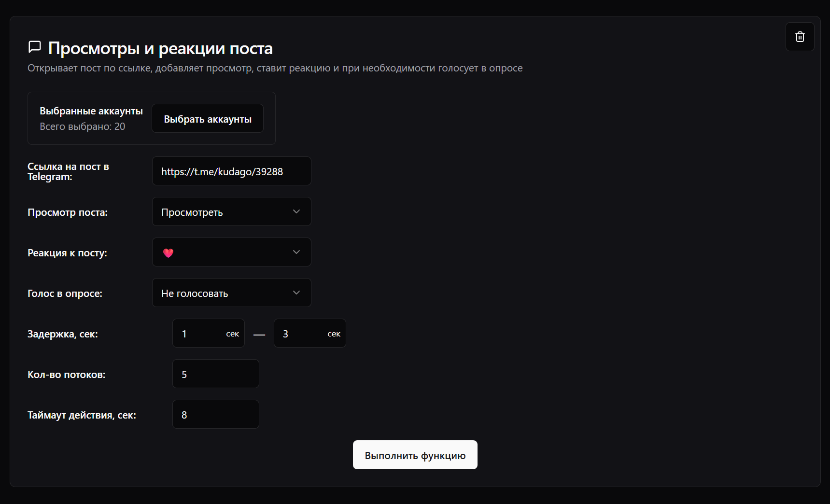Click the chevron arrow in the Просмотр поста field
The image size is (830, 504).
tap(296, 211)
